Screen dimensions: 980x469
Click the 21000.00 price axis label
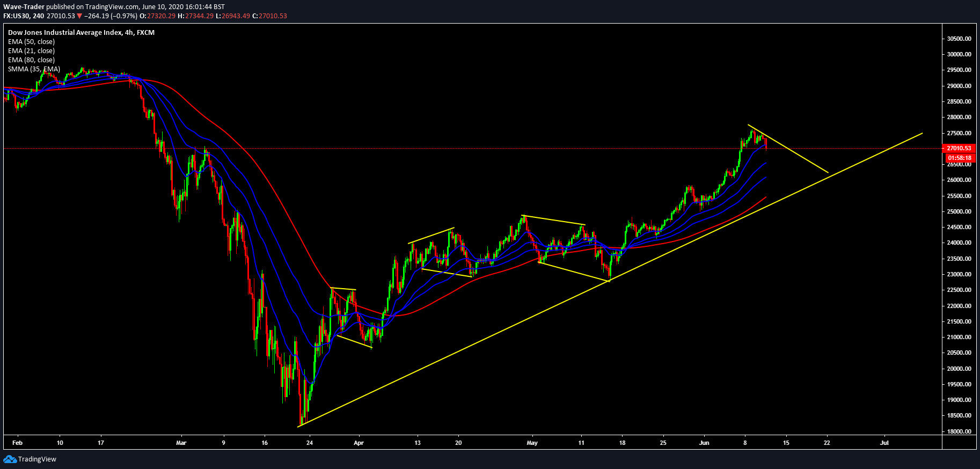point(959,337)
